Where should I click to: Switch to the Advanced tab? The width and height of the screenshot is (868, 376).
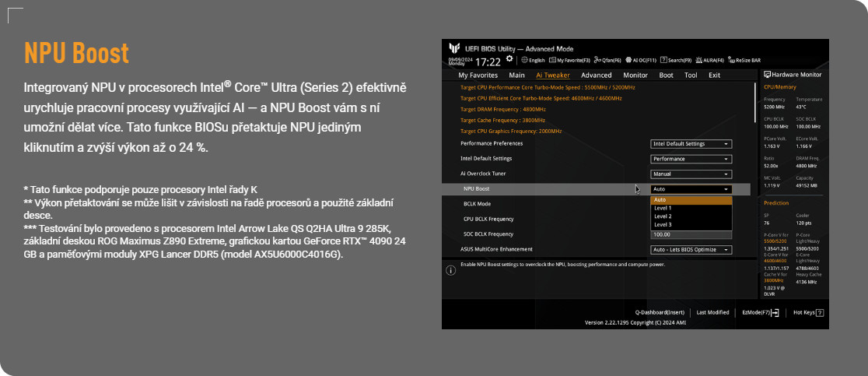597,76
